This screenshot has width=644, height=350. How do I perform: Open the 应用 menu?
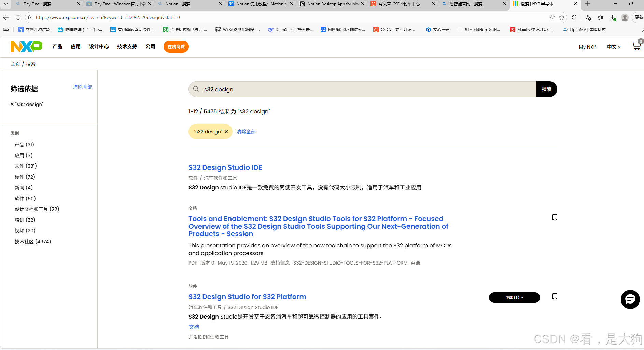pyautogui.click(x=75, y=46)
